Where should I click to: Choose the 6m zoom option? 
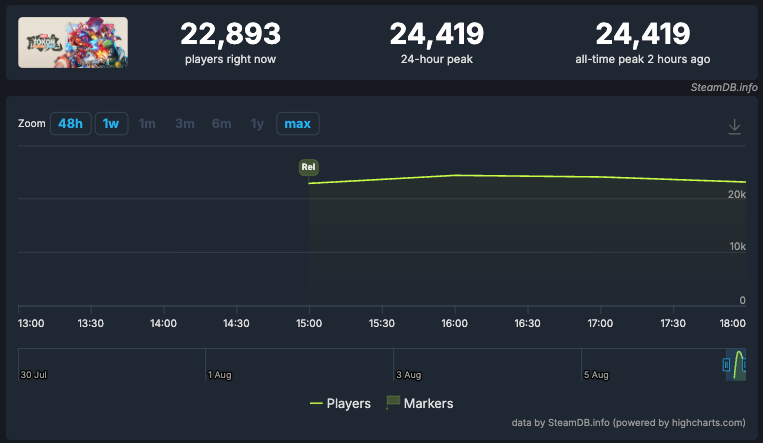click(221, 124)
